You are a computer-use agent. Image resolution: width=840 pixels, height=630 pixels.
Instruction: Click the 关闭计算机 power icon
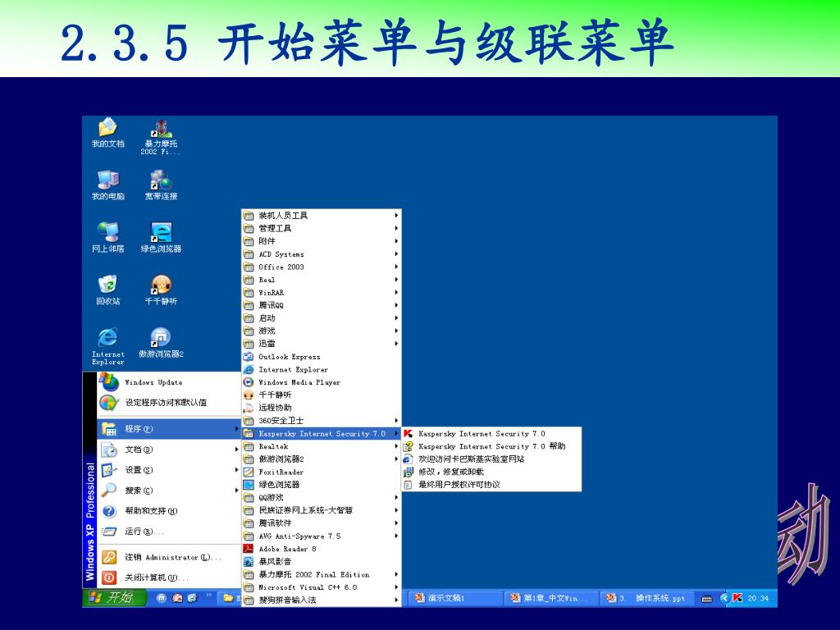point(109,577)
